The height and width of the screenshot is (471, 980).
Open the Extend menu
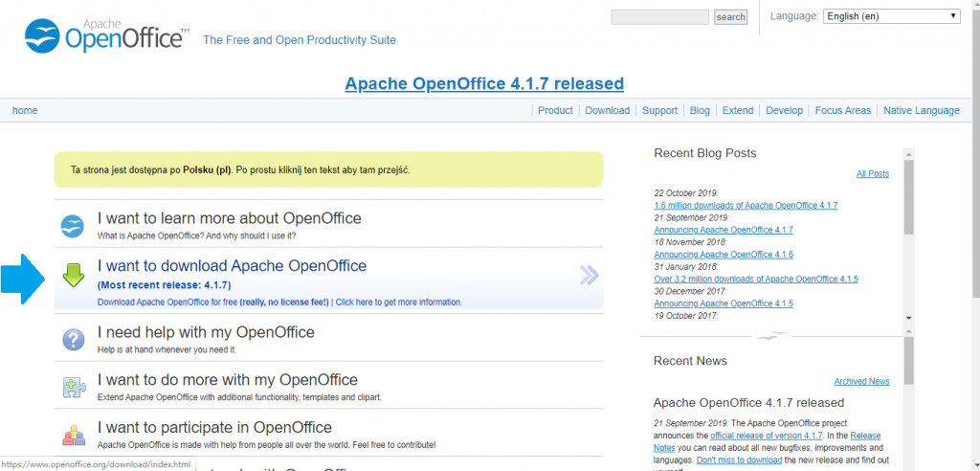pos(738,111)
